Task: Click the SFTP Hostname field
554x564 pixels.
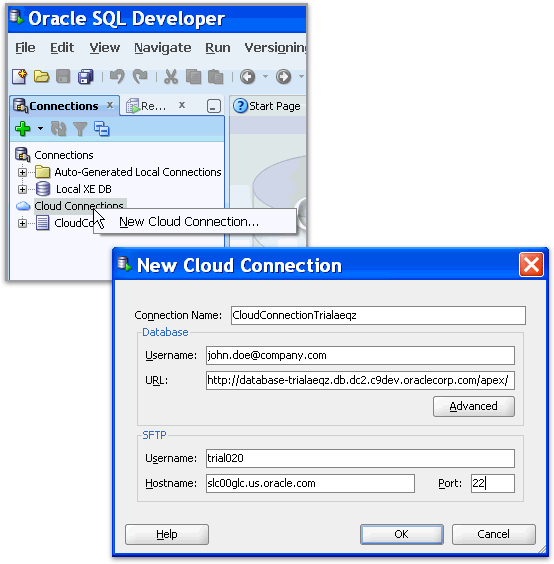Action: (x=310, y=483)
